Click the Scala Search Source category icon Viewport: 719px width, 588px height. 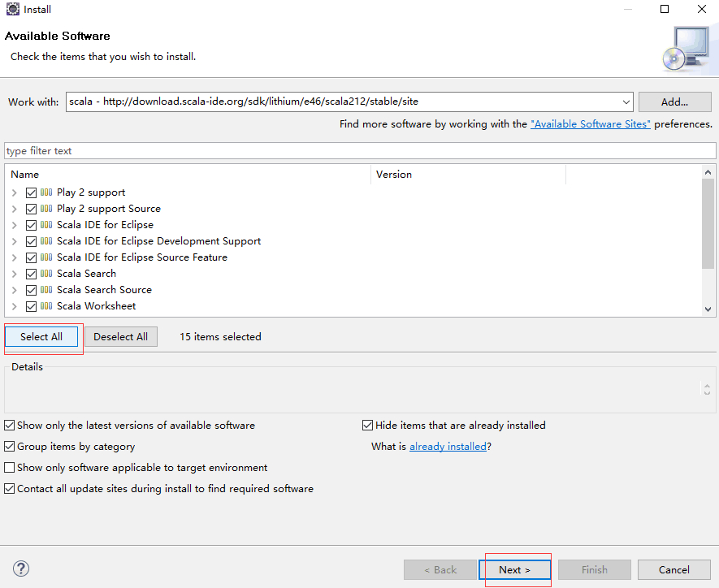[x=46, y=290]
